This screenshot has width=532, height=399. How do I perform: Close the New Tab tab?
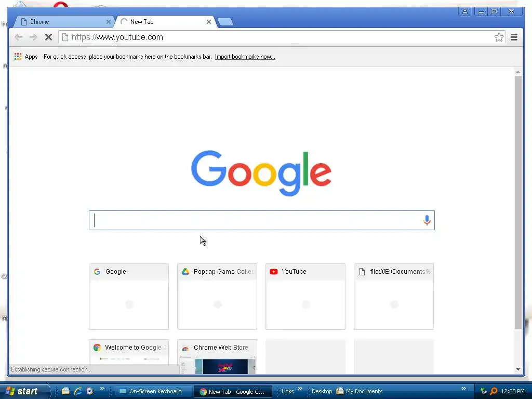pos(209,22)
